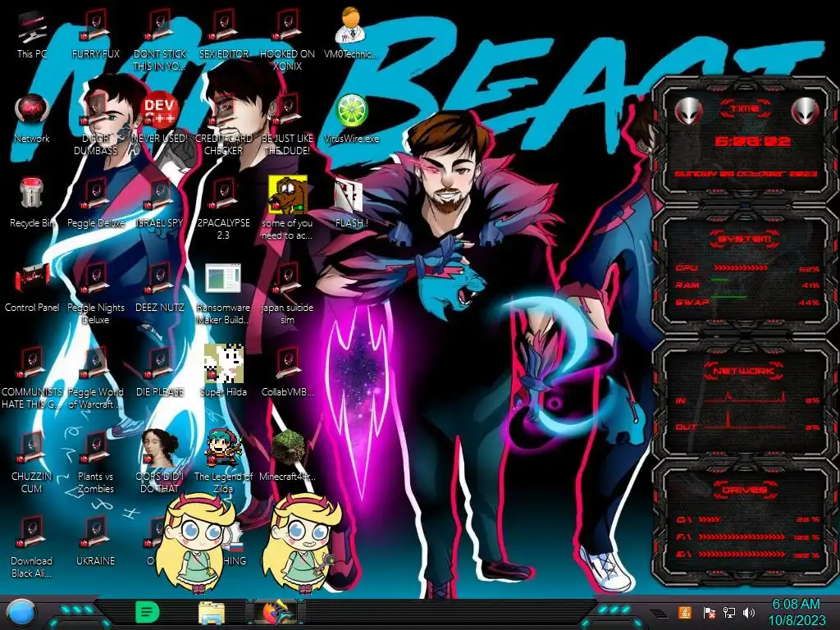Select the 'some of you need to ac...' icon
This screenshot has width=840, height=630.
pyautogui.click(x=287, y=208)
